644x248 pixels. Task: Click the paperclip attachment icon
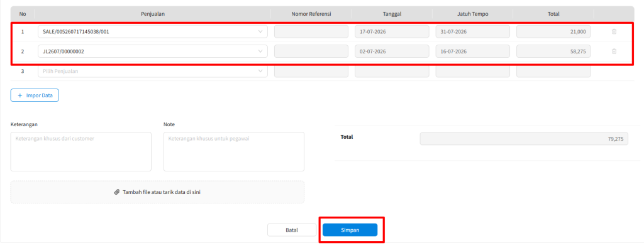pos(116,192)
